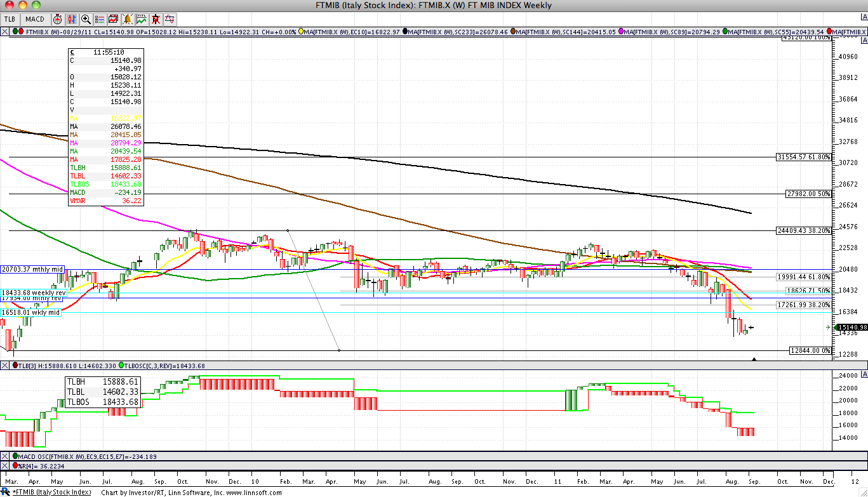Click the TLBH 15888.61 row in data box
The image size is (868, 497).
pos(105,168)
